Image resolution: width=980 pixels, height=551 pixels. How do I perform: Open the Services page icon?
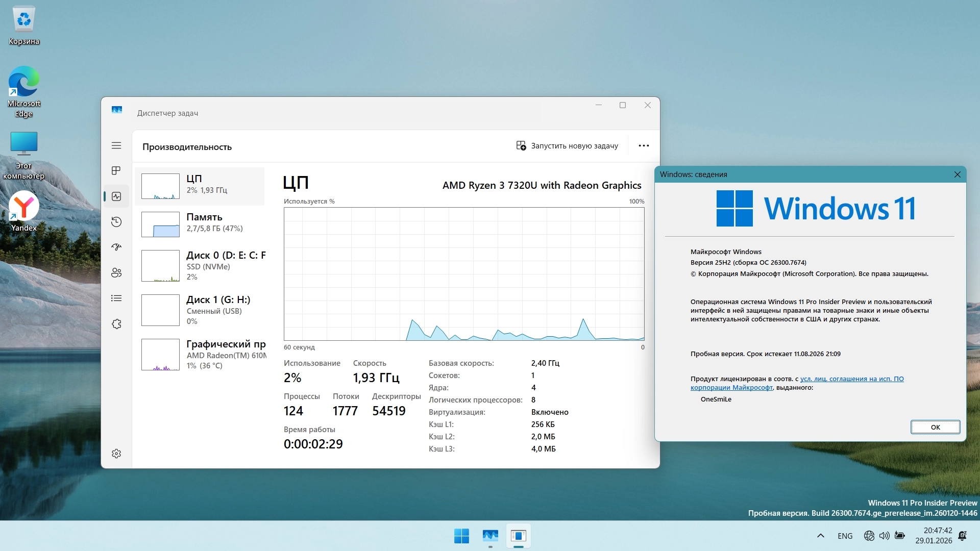click(116, 324)
